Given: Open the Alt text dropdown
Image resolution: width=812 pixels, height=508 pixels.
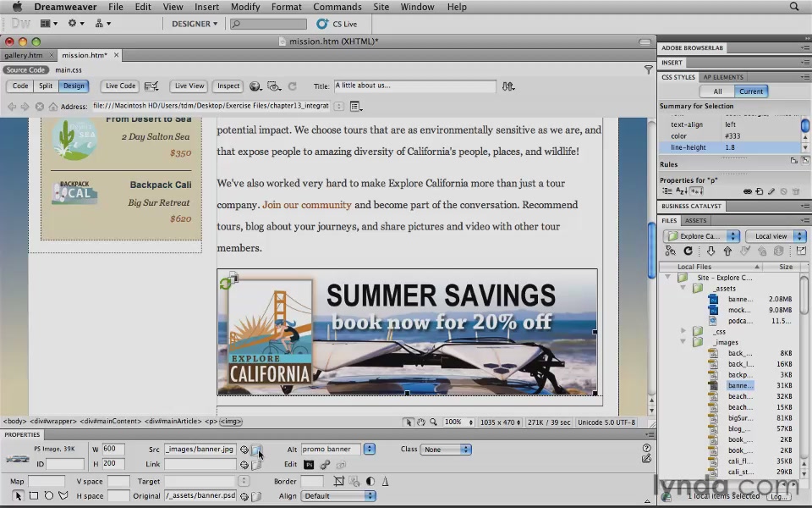Looking at the screenshot, I should [x=370, y=449].
